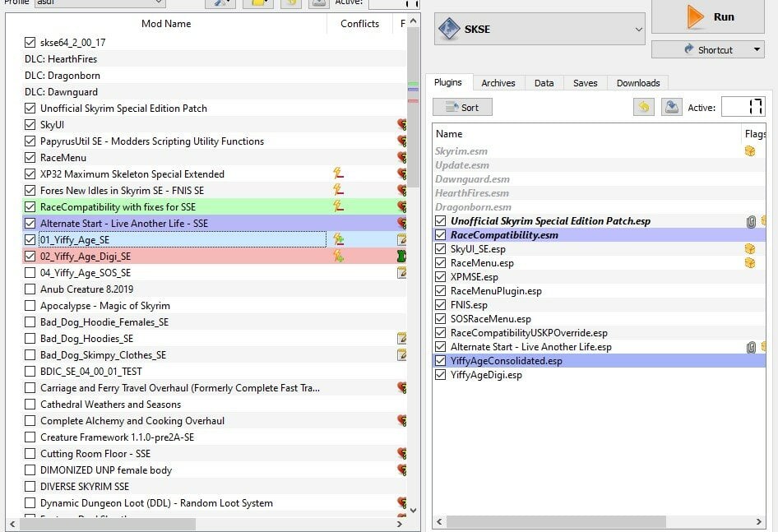Viewport: 778px width, 532px height.
Task: Switch to the Archives tab
Action: (x=498, y=83)
